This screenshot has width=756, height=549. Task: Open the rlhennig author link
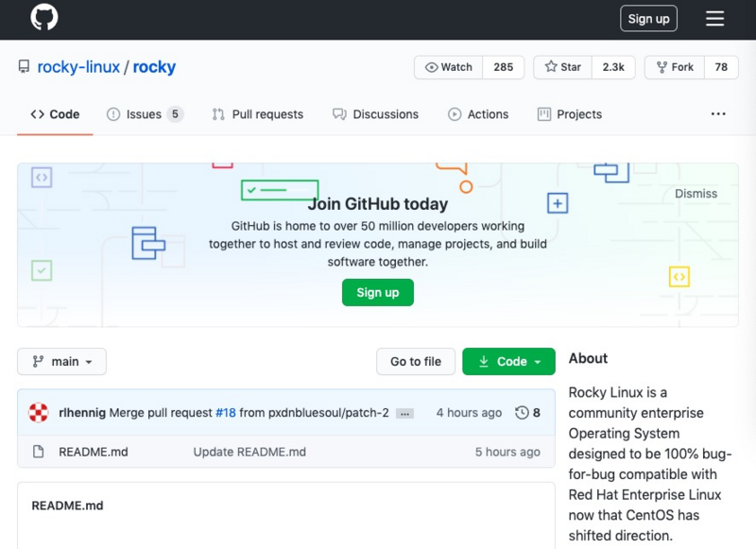pyautogui.click(x=82, y=413)
